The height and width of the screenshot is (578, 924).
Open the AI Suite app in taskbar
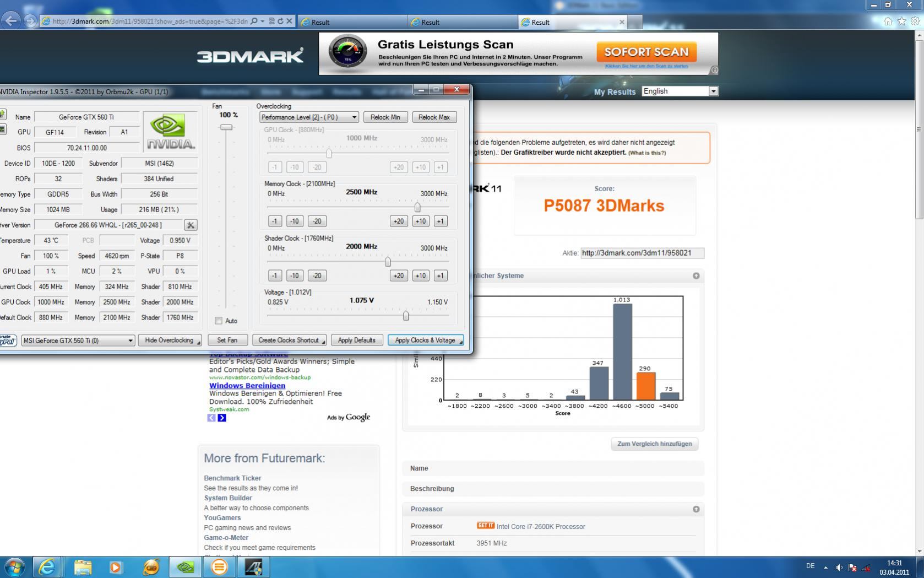point(253,567)
